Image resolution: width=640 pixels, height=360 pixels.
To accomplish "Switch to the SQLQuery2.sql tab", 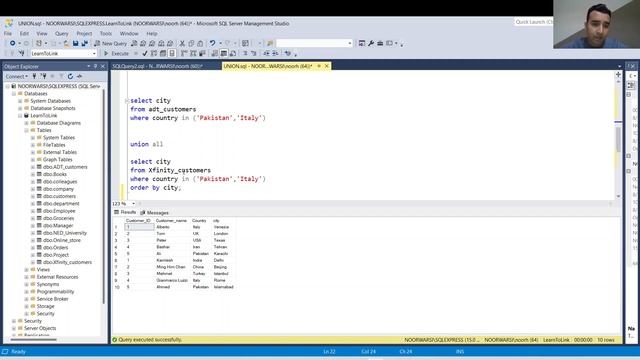I will pyautogui.click(x=158, y=66).
